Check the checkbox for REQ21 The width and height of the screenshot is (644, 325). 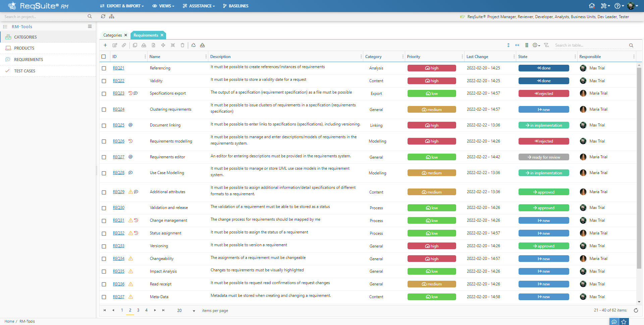tap(104, 68)
